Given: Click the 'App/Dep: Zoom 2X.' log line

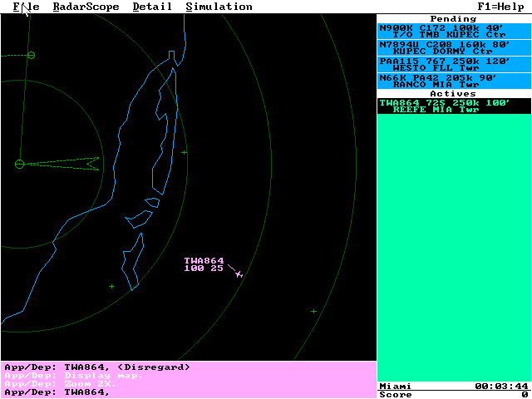Looking at the screenshot, I should (x=61, y=384).
